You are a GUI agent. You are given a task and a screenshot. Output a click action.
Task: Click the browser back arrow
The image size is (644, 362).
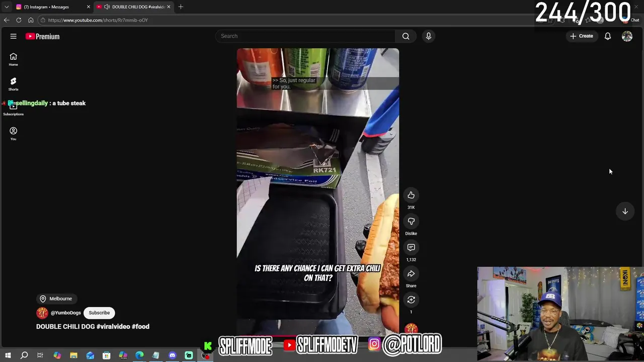pos(7,20)
